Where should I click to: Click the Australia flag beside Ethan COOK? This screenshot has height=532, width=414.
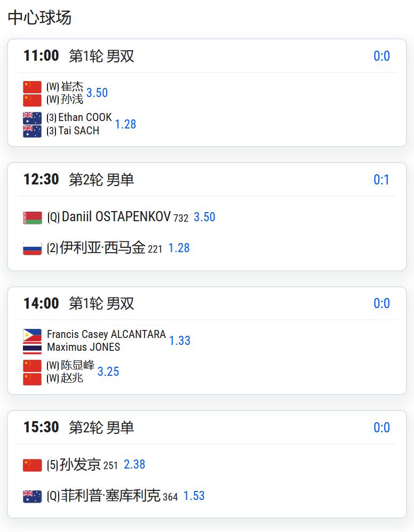click(32, 118)
